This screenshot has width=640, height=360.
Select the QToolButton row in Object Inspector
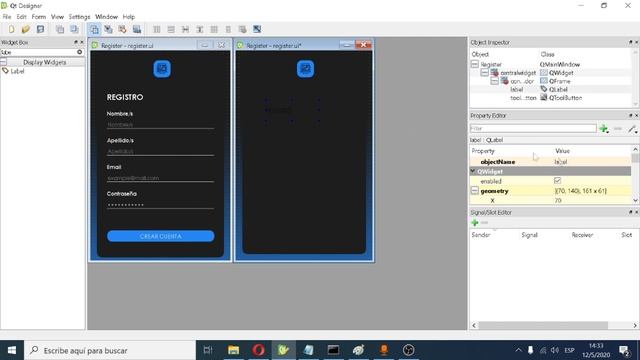tap(551, 98)
